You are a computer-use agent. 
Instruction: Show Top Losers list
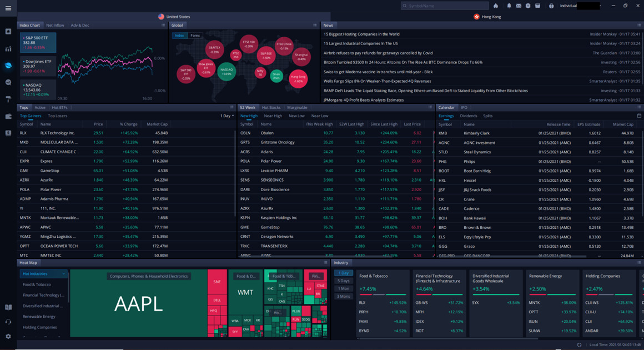(58, 116)
